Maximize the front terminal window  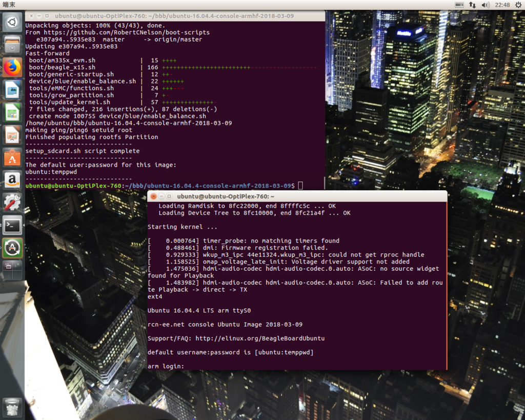pos(169,196)
